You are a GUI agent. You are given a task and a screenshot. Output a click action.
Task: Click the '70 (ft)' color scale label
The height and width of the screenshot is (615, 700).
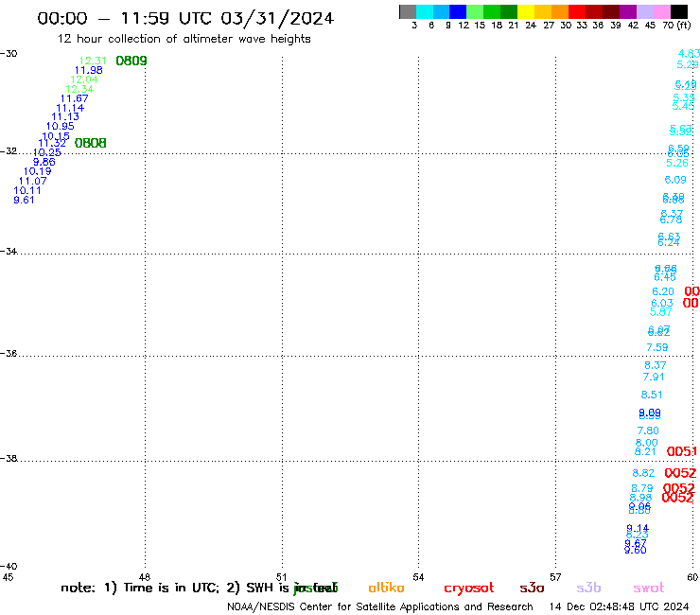pyautogui.click(x=676, y=25)
